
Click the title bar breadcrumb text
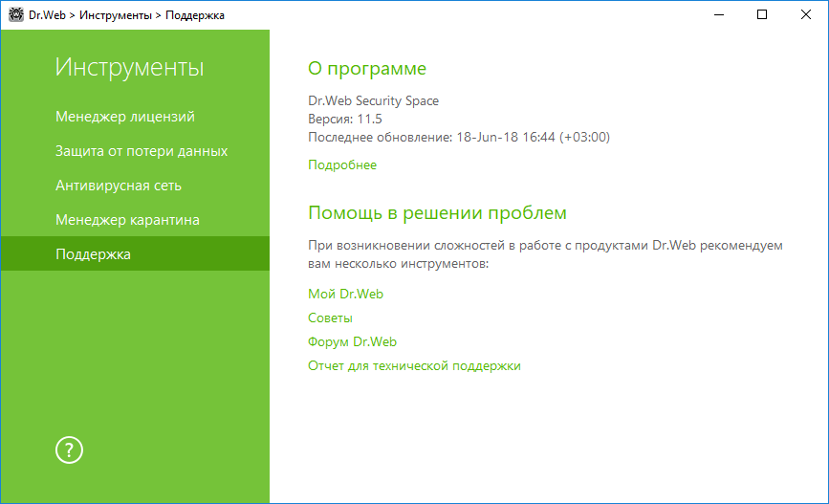click(126, 15)
